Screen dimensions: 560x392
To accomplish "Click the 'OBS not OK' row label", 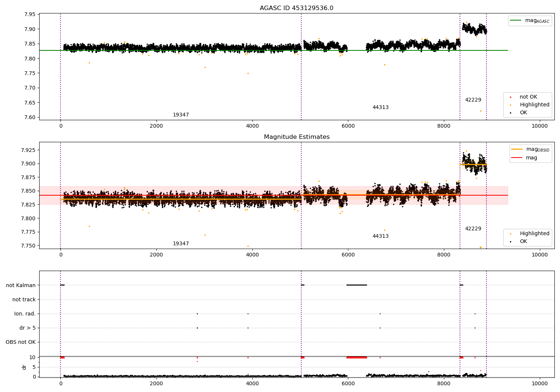I will (x=21, y=342).
